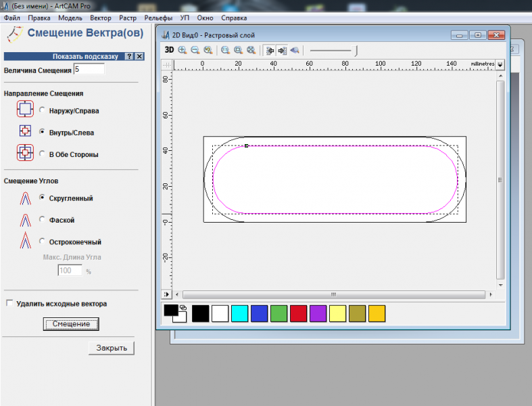Click the Offset Vectors tool header icon
The image size is (532, 406).
tap(15, 35)
